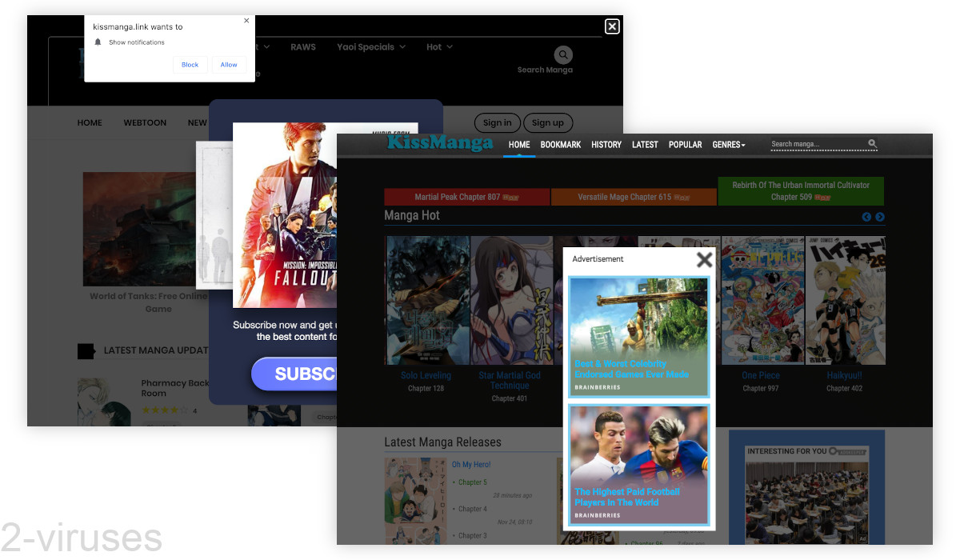960x560 pixels.
Task: Click the Star Martial God Technique title
Action: coord(510,380)
